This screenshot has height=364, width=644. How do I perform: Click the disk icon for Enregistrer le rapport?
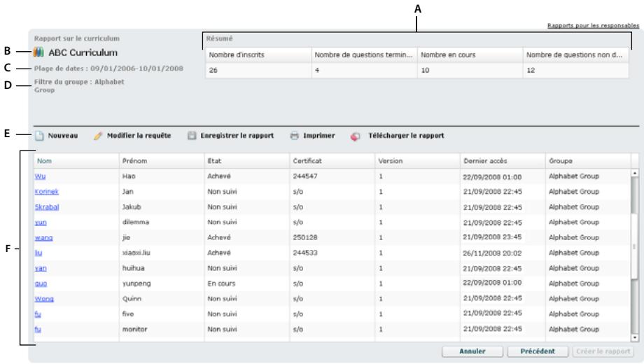click(x=192, y=136)
